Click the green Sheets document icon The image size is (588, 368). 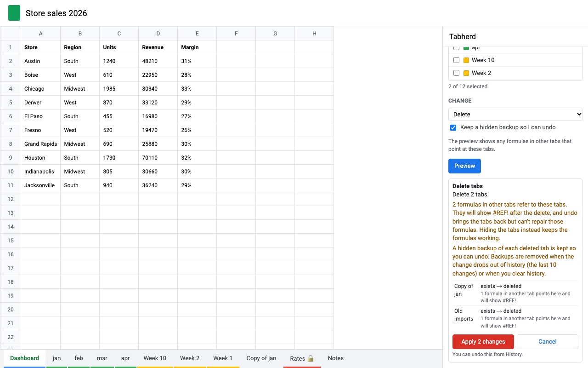click(14, 13)
